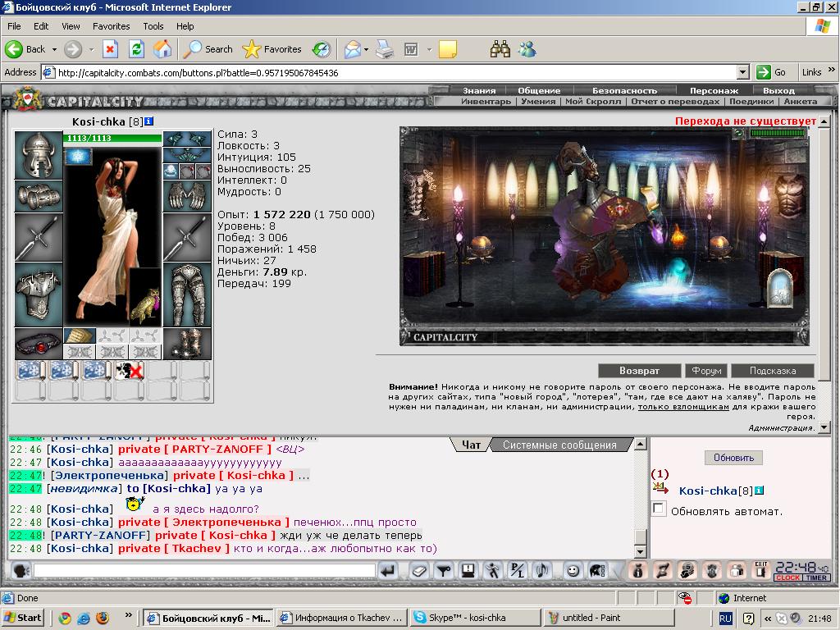Click the 'только взломщикам' link
840x630 pixels.
pos(683,407)
